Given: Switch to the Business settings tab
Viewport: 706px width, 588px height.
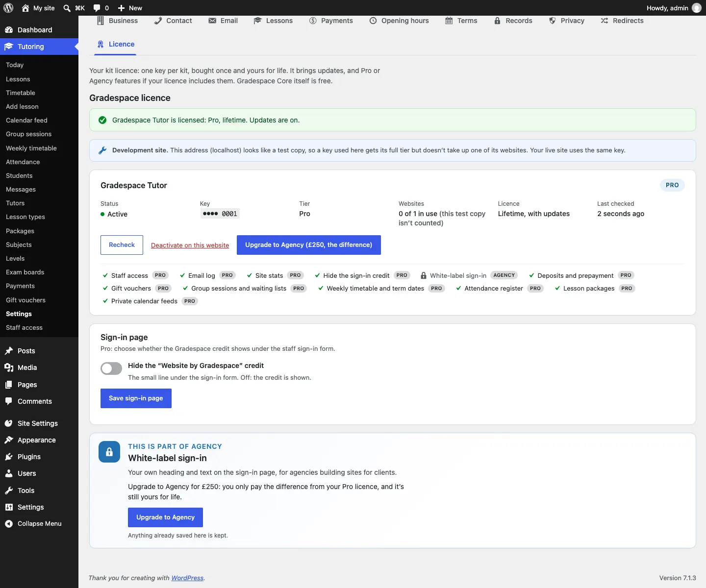Looking at the screenshot, I should 117,21.
